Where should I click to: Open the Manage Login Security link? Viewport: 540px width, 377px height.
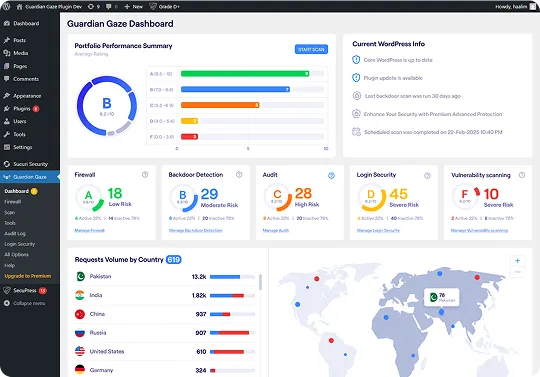point(378,231)
